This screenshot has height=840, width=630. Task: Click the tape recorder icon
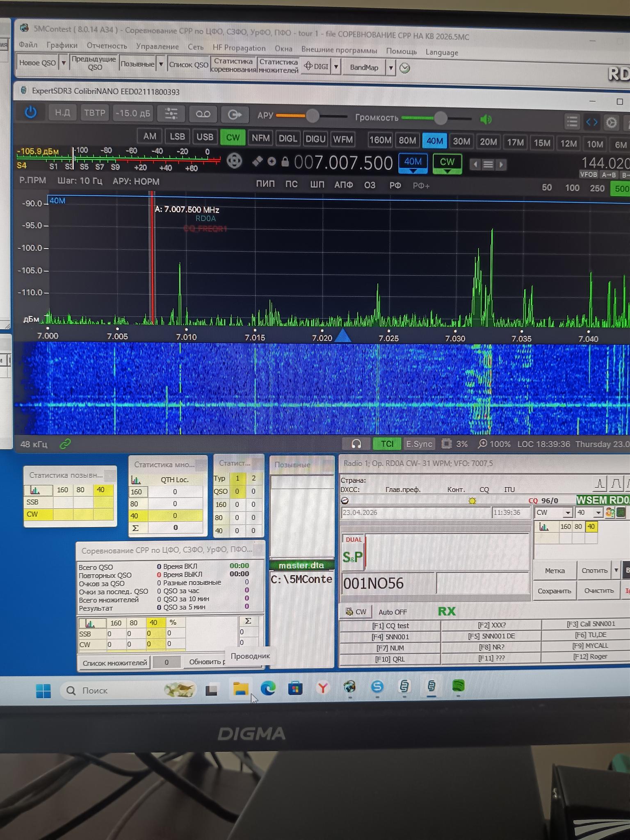pyautogui.click(x=203, y=114)
